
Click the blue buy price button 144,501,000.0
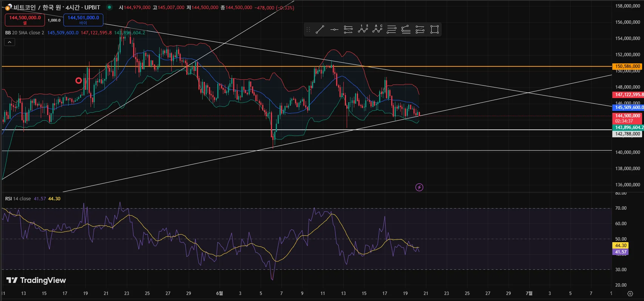click(83, 20)
